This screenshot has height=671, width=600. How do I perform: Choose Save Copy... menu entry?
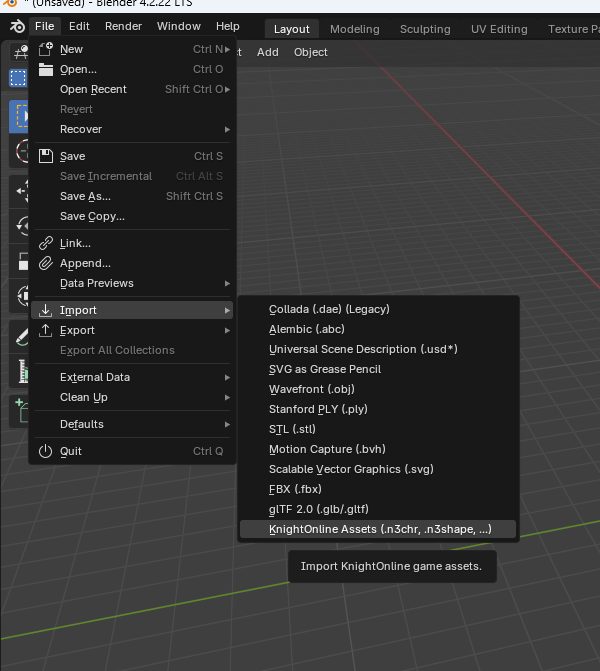click(x=132, y=217)
